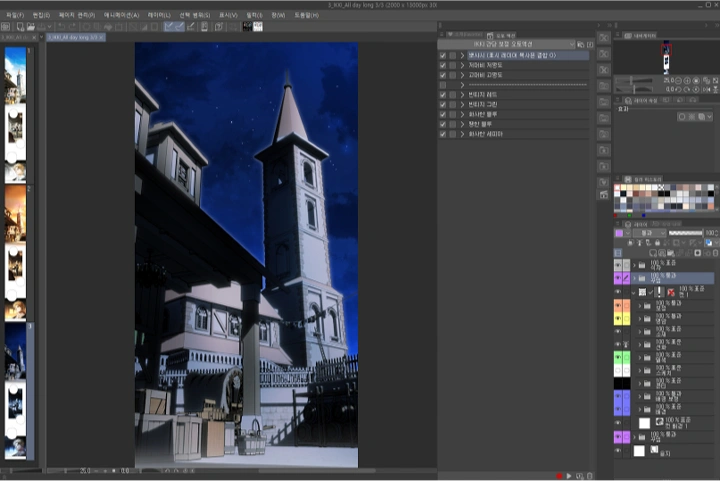Expand the 화사한 세피아 auto action
This screenshot has height=481, width=720.
tap(462, 134)
